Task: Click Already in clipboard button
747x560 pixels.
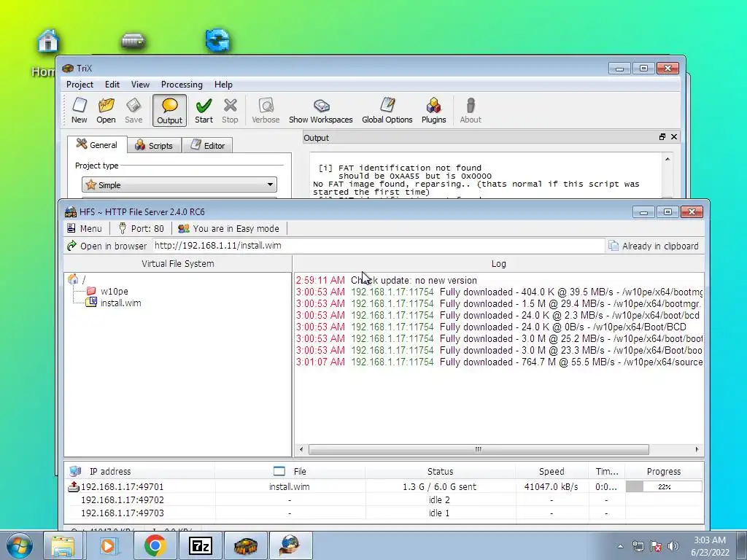Action: point(654,246)
